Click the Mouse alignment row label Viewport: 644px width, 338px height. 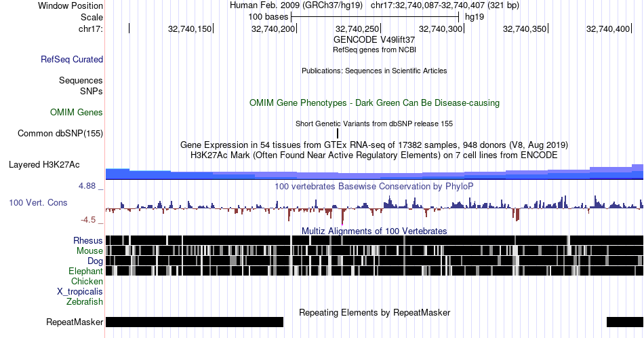click(x=89, y=251)
